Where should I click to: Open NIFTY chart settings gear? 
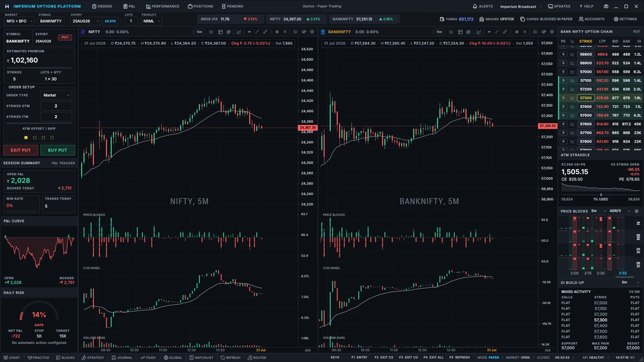click(312, 32)
